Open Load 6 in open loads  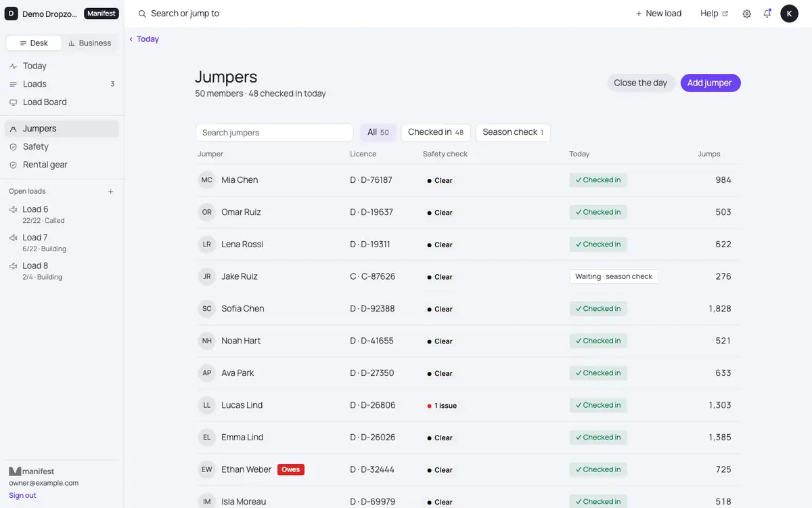click(62, 214)
